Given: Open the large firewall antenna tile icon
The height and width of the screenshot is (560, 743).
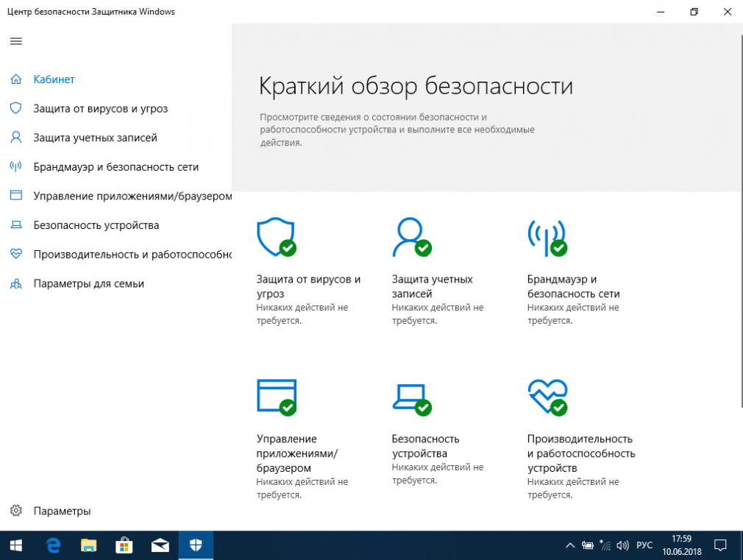Looking at the screenshot, I should 547,237.
